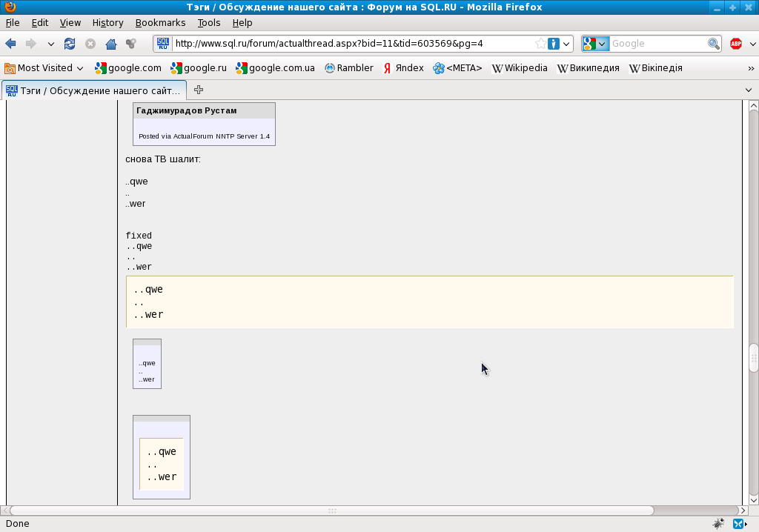Viewport: 759px width, 532px height.
Task: Click the Back navigation arrow
Action: coord(11,44)
